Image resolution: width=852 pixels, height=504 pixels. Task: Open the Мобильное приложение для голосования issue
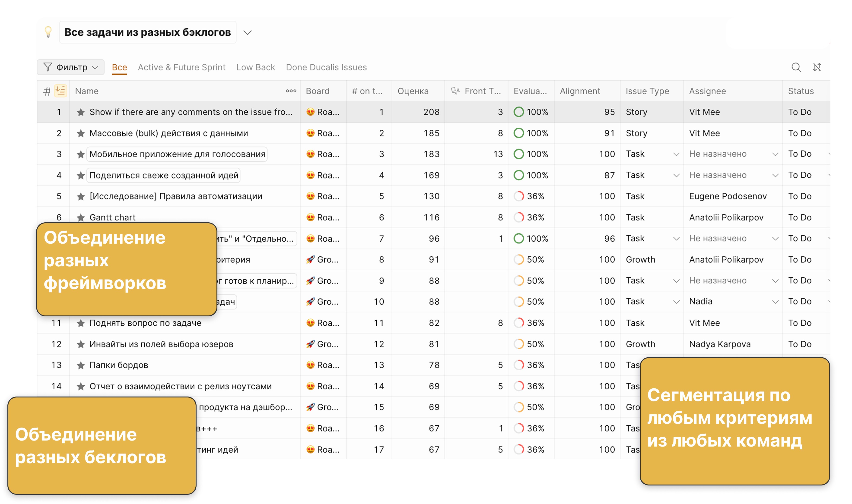(x=177, y=154)
